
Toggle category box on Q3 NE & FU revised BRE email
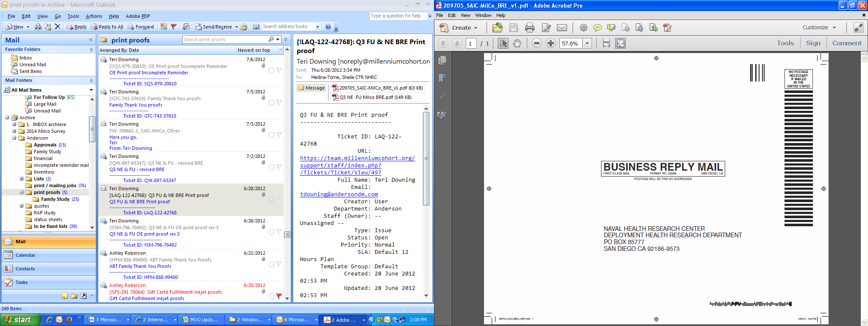pos(271,168)
